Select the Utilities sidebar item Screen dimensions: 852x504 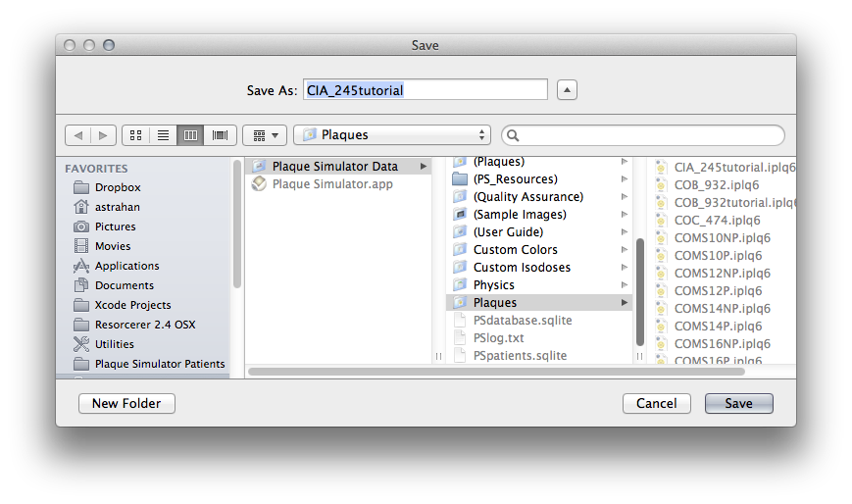[x=115, y=344]
